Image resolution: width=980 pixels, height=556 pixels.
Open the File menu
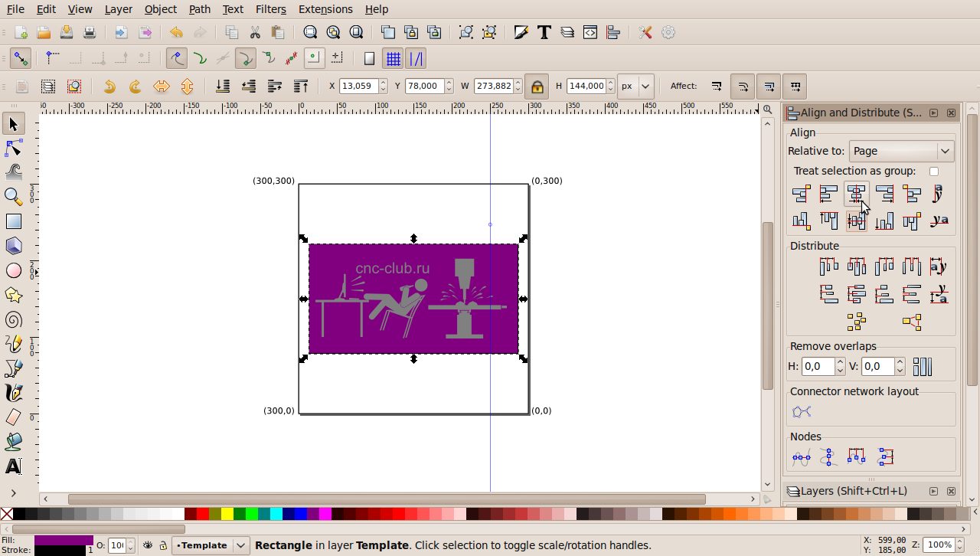[15, 9]
